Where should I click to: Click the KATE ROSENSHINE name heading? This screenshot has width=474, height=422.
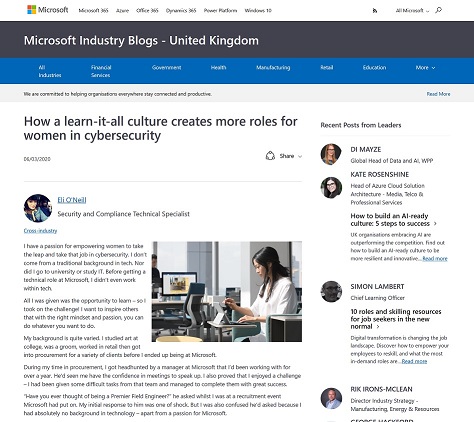pyautogui.click(x=379, y=175)
